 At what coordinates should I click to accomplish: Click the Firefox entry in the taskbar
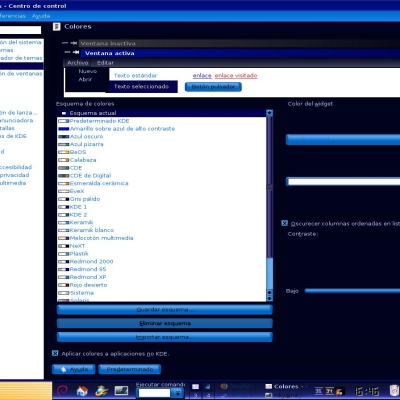pyautogui.click(x=239, y=386)
